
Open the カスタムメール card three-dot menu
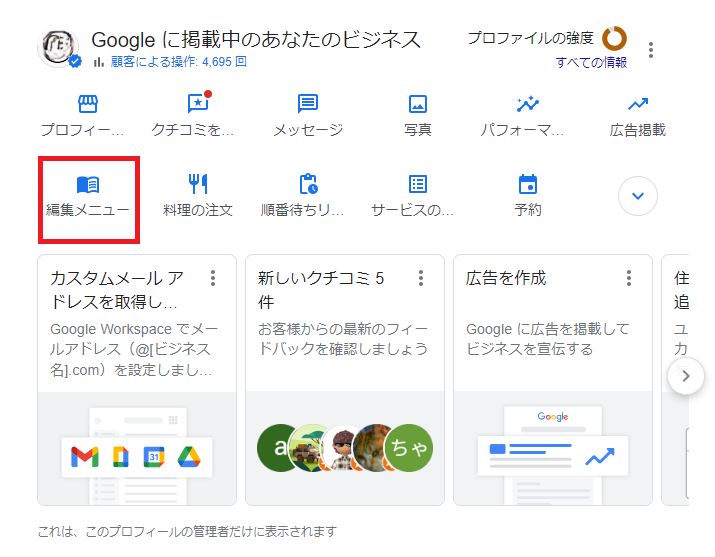click(x=213, y=278)
